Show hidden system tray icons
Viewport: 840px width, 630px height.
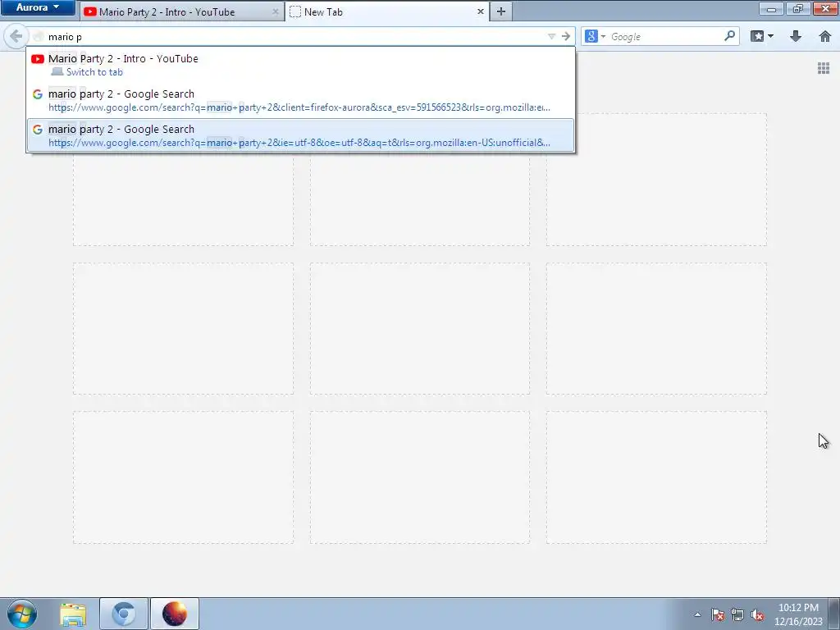pyautogui.click(x=697, y=614)
